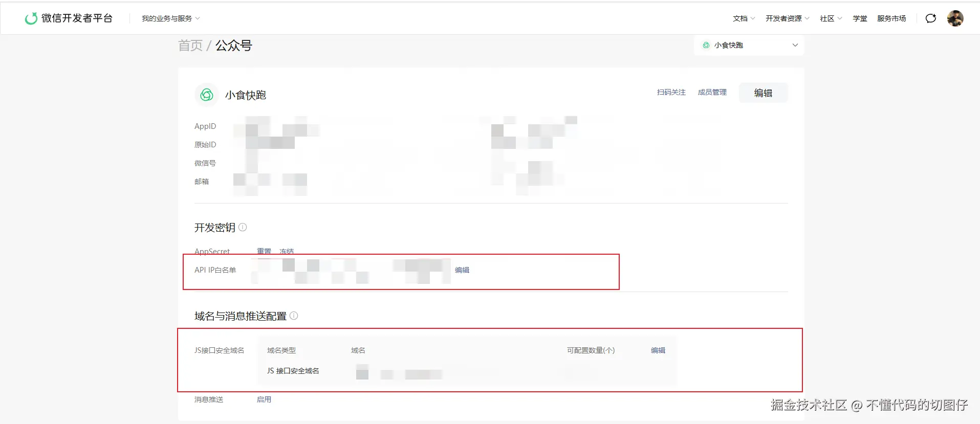Click the 编辑 button for account info
The height and width of the screenshot is (424, 980).
763,93
